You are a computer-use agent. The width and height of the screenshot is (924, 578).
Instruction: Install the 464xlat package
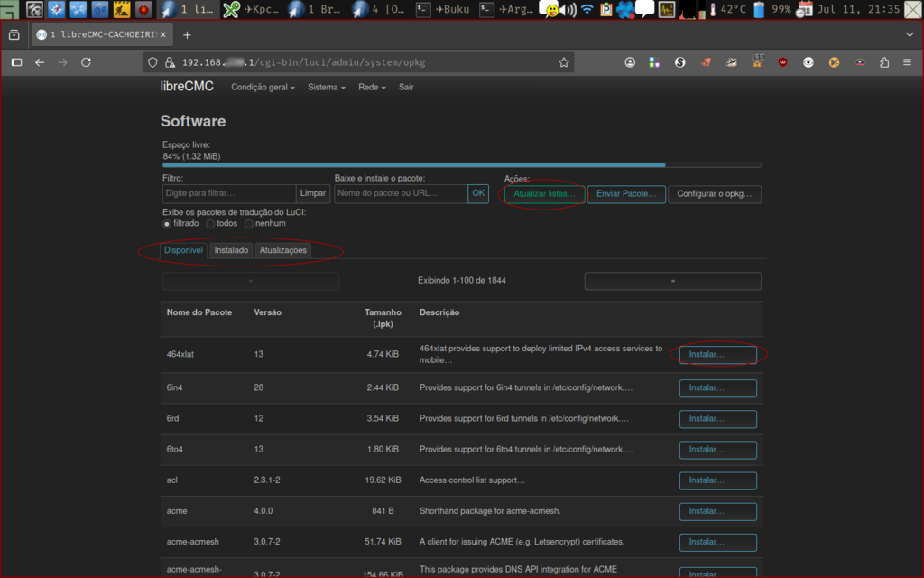pos(717,354)
